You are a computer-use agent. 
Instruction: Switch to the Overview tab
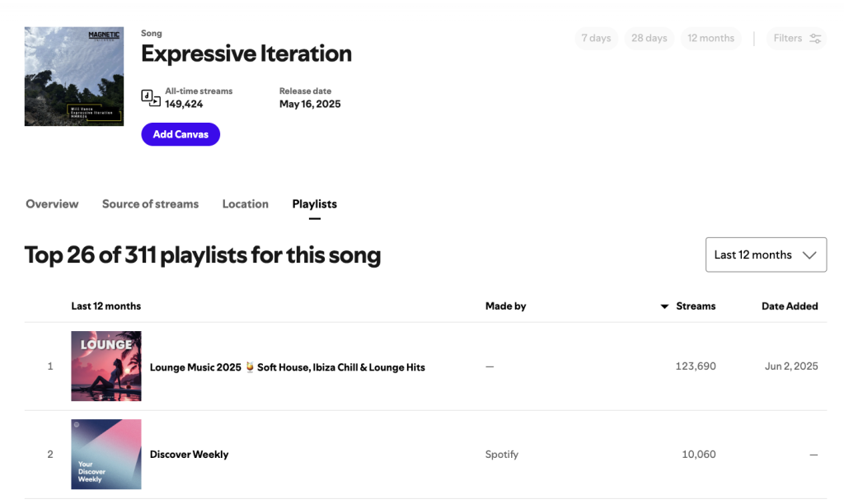point(52,204)
